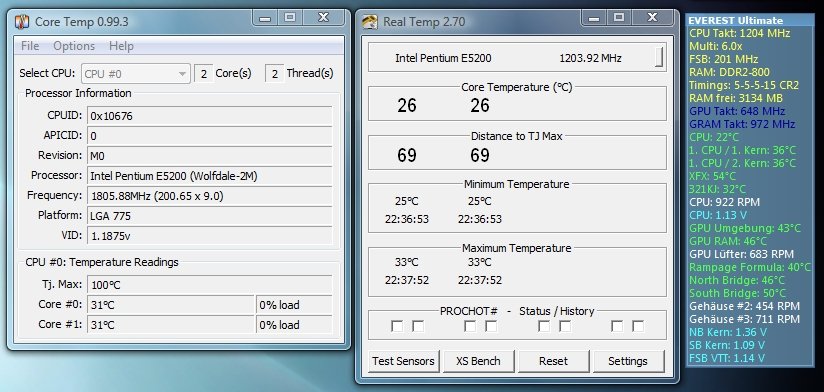Open the File menu in Core Temp
Image resolution: width=824 pixels, height=392 pixels.
(30, 46)
